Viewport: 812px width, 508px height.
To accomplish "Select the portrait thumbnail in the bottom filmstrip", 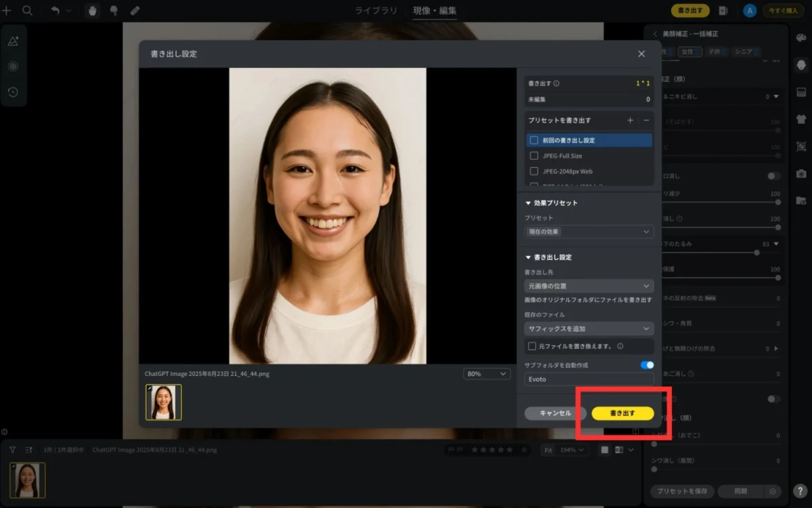I will pos(28,480).
